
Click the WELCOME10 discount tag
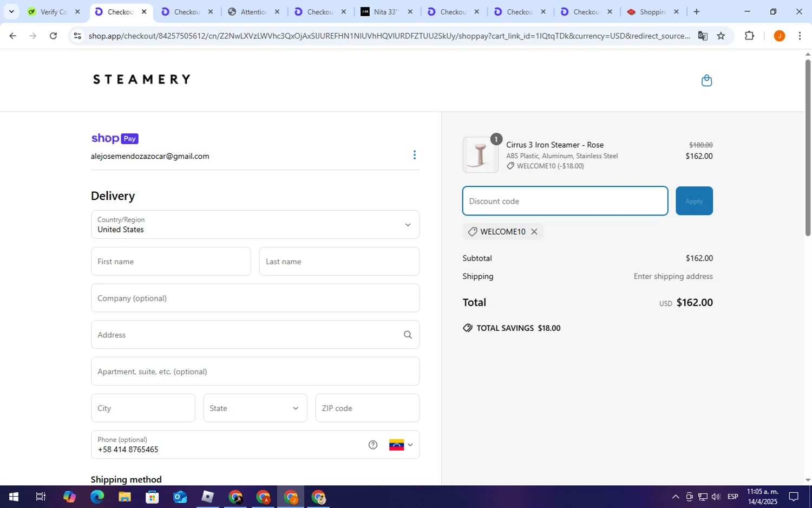coord(503,231)
